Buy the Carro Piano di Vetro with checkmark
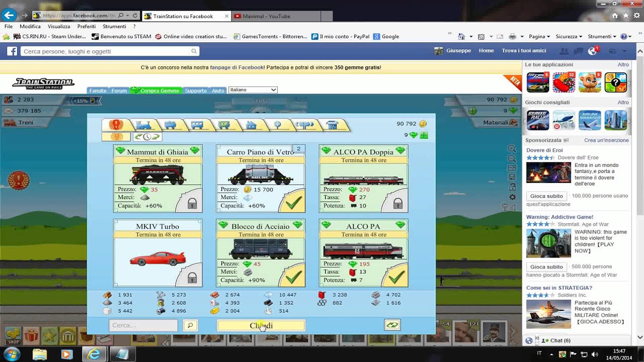 pyautogui.click(x=293, y=202)
